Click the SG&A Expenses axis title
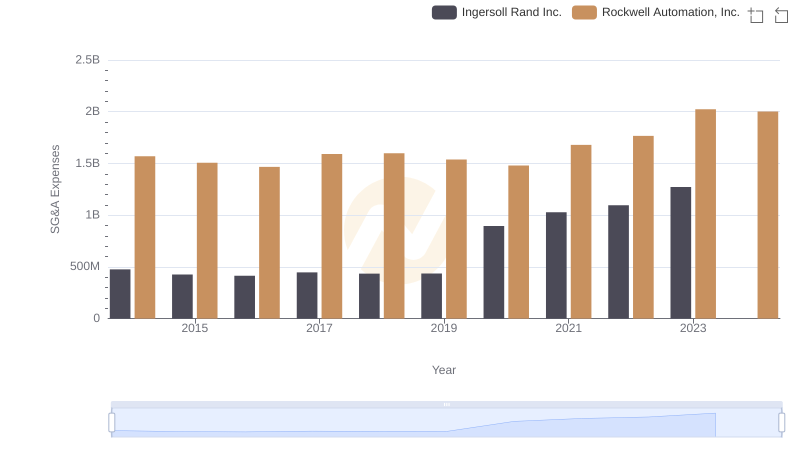The image size is (800, 461). pyautogui.click(x=55, y=189)
